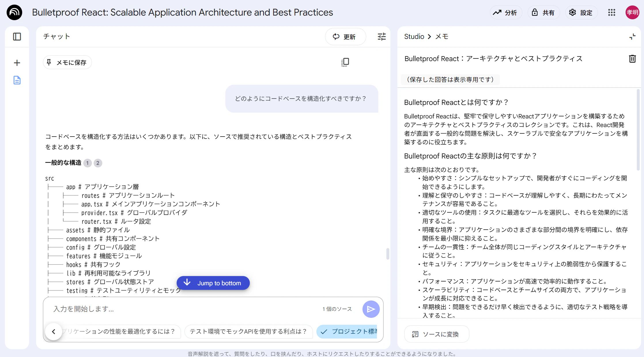Click ソースに変換 convert to source button

[x=437, y=334]
